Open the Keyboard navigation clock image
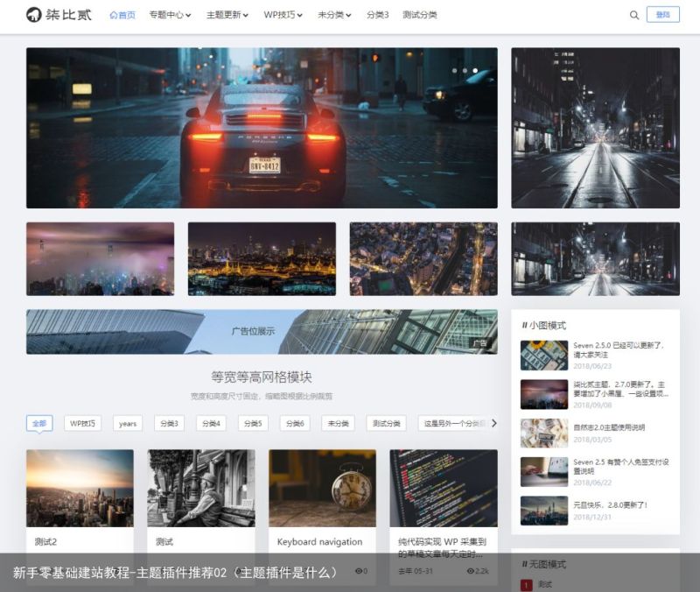This screenshot has width=700, height=592. point(322,488)
